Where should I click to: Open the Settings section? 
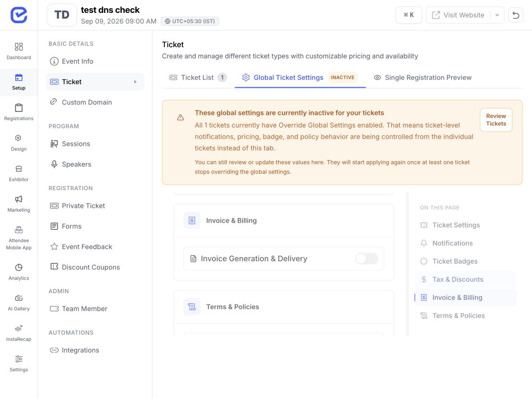click(x=19, y=364)
